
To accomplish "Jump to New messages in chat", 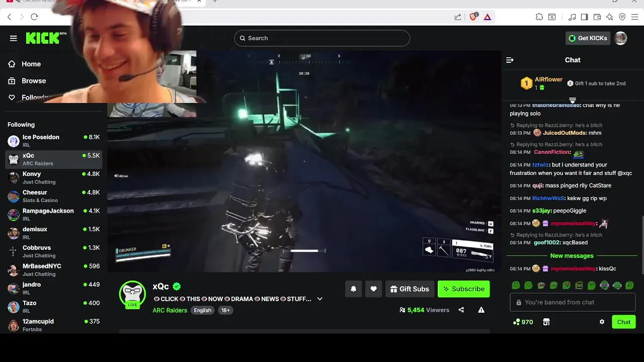I will coord(572,256).
